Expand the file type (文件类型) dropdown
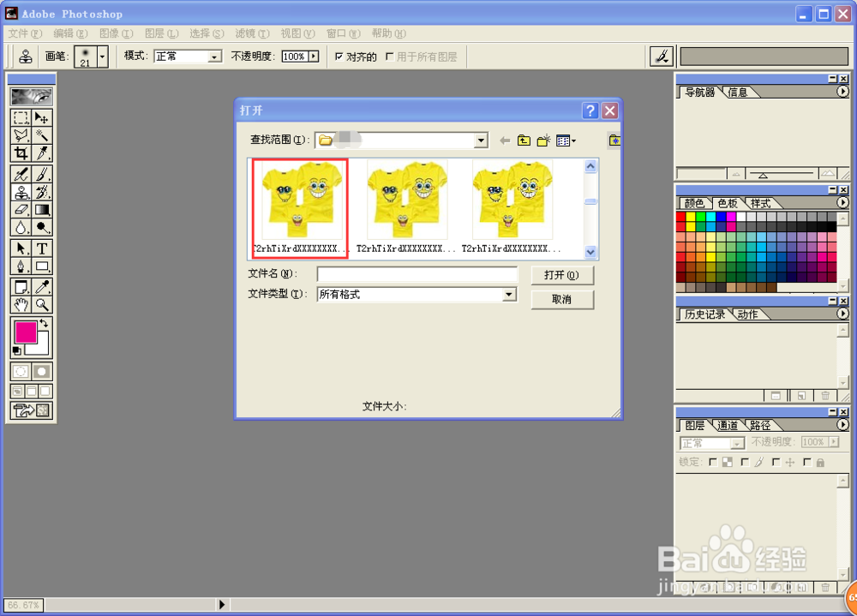This screenshot has height=616, width=857. 509,295
